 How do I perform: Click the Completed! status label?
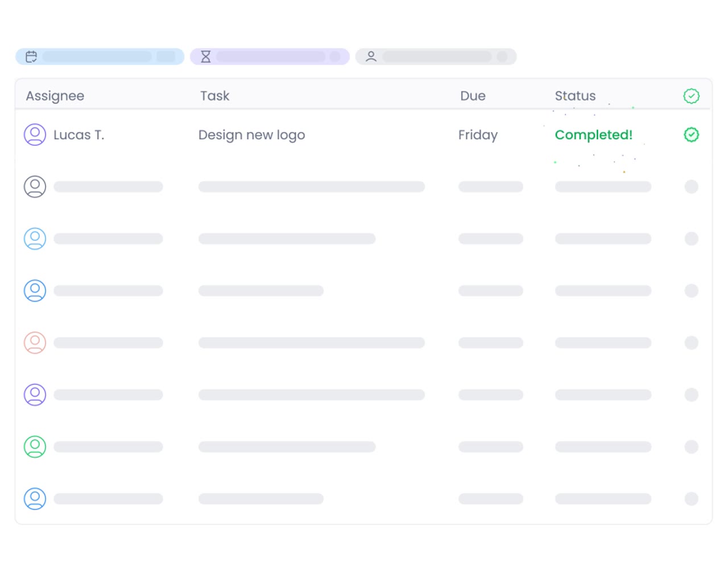[x=594, y=135]
